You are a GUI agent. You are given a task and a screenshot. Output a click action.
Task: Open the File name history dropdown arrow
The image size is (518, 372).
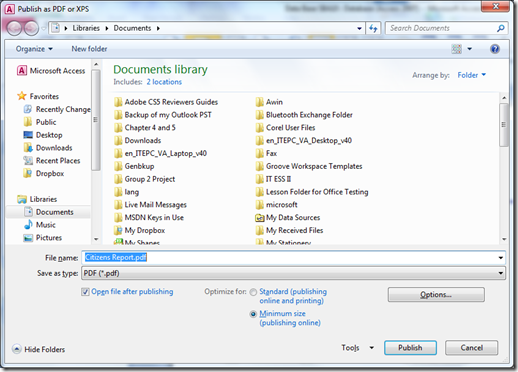500,258
